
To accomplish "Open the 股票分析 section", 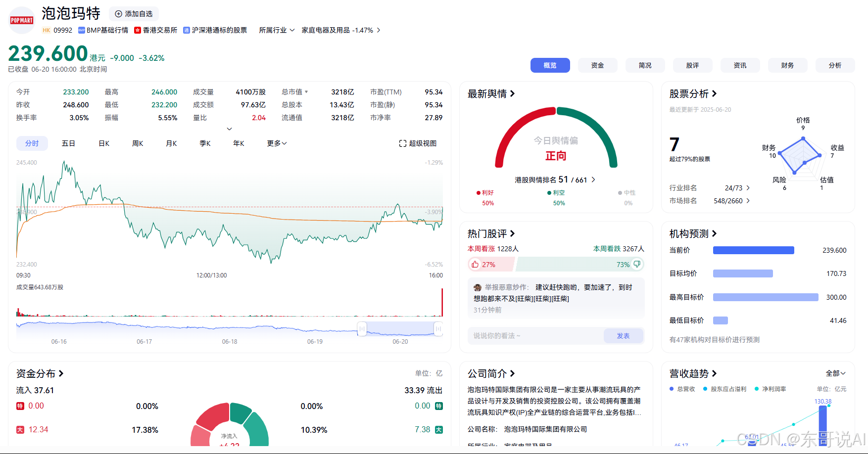I will pyautogui.click(x=693, y=93).
